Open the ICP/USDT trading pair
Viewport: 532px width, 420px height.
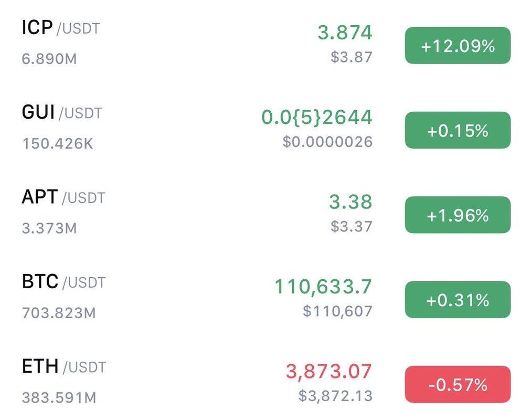(60, 28)
